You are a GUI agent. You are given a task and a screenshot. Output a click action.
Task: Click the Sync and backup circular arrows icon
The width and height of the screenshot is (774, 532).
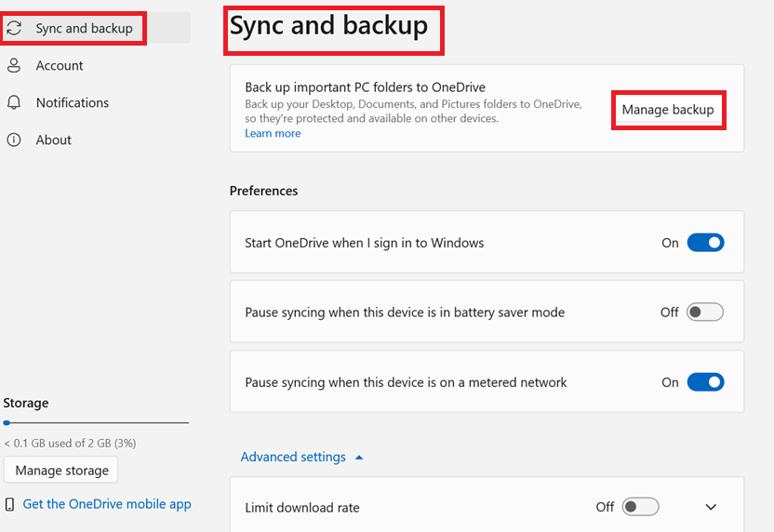click(x=14, y=28)
